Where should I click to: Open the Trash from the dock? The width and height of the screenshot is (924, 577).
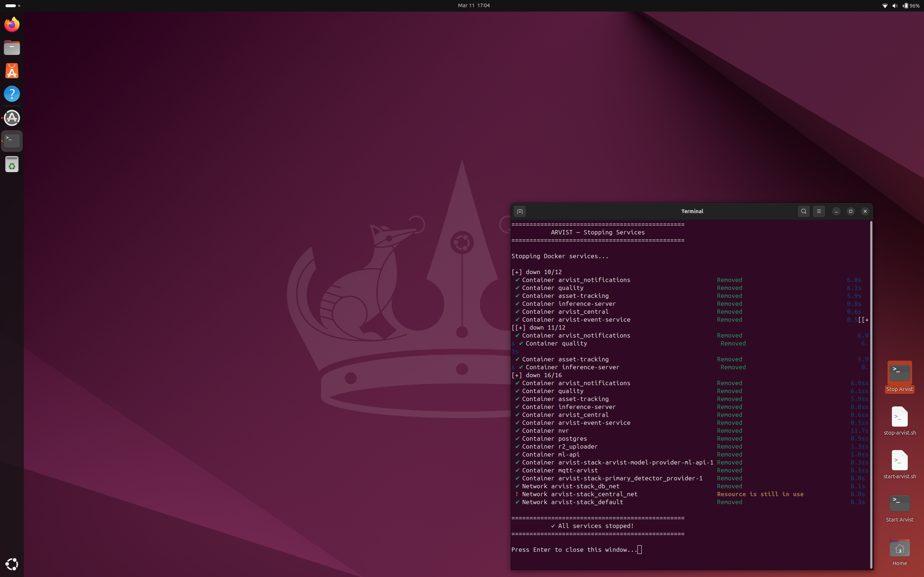pyautogui.click(x=12, y=164)
